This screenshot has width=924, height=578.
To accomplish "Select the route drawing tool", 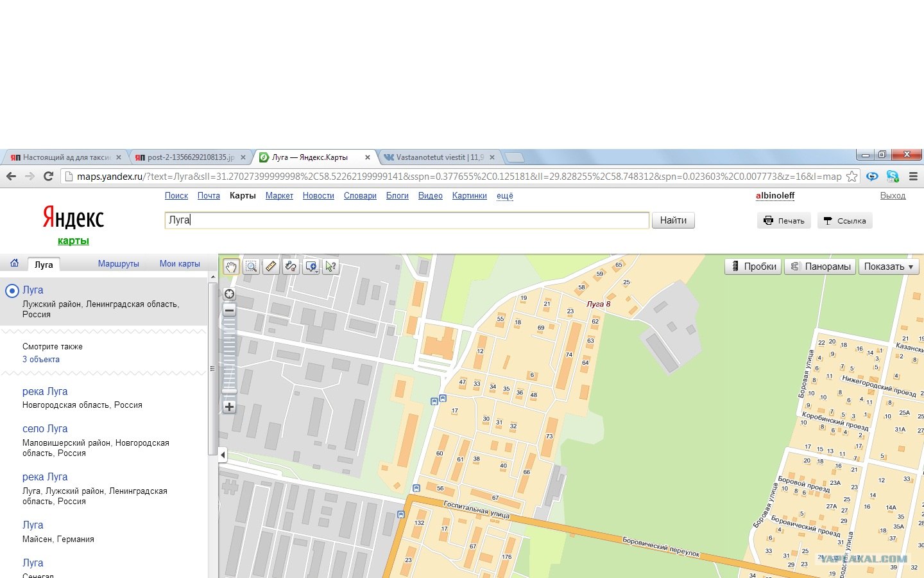I will pyautogui.click(x=291, y=267).
